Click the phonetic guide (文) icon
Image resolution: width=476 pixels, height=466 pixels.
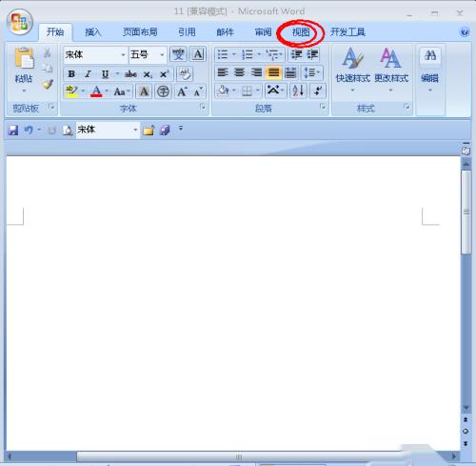point(178,54)
